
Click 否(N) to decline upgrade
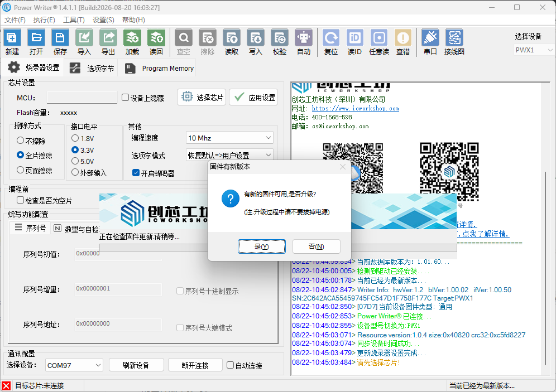[x=317, y=246]
